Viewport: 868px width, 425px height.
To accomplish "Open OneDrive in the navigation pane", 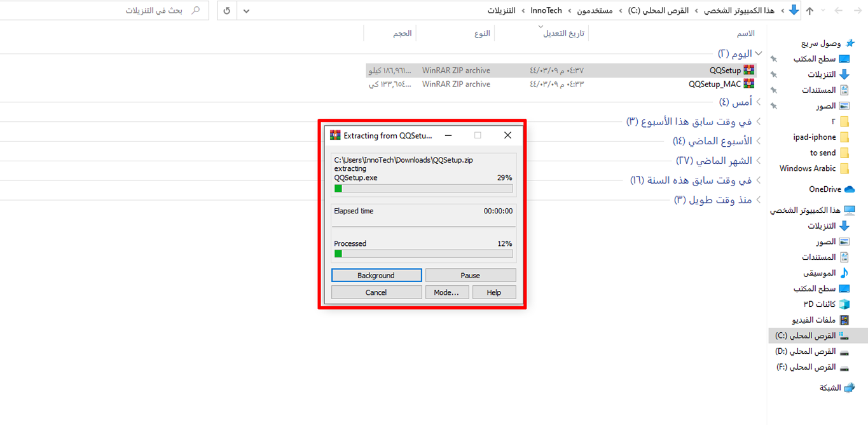I will point(832,189).
